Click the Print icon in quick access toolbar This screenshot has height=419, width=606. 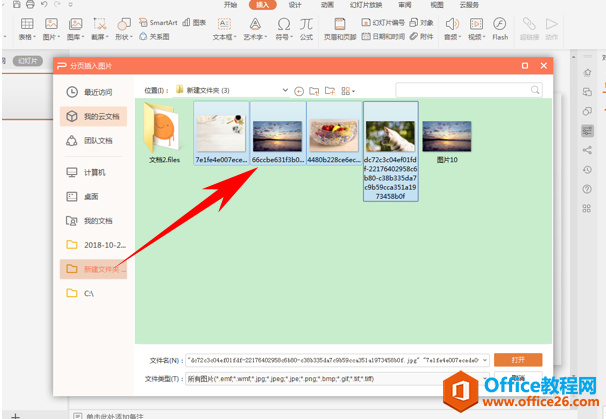tap(30, 5)
